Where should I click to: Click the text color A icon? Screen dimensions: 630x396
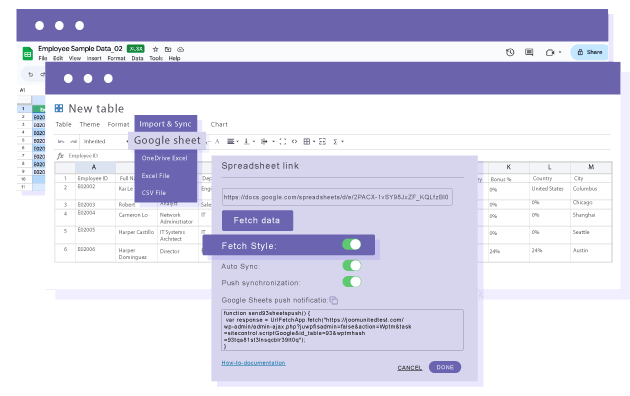[x=217, y=141]
